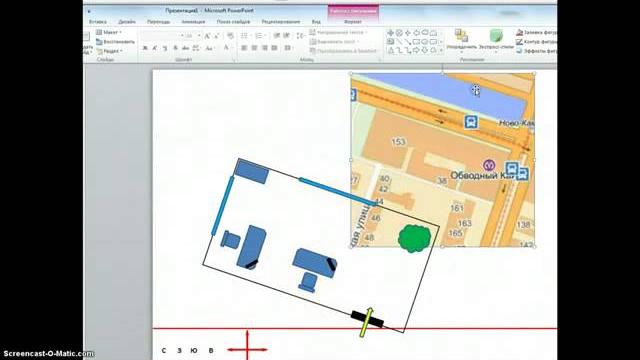Open the Экспресс-стили quick styles icon

(x=496, y=40)
